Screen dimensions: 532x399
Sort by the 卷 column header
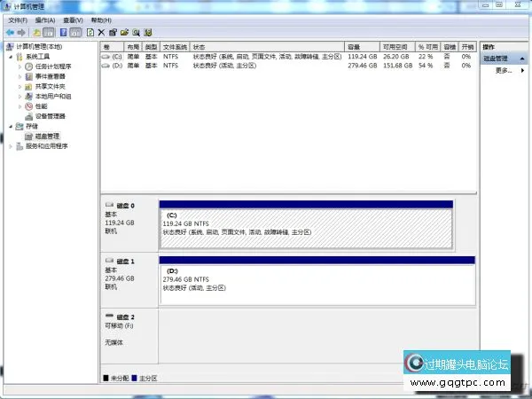pyautogui.click(x=112, y=47)
